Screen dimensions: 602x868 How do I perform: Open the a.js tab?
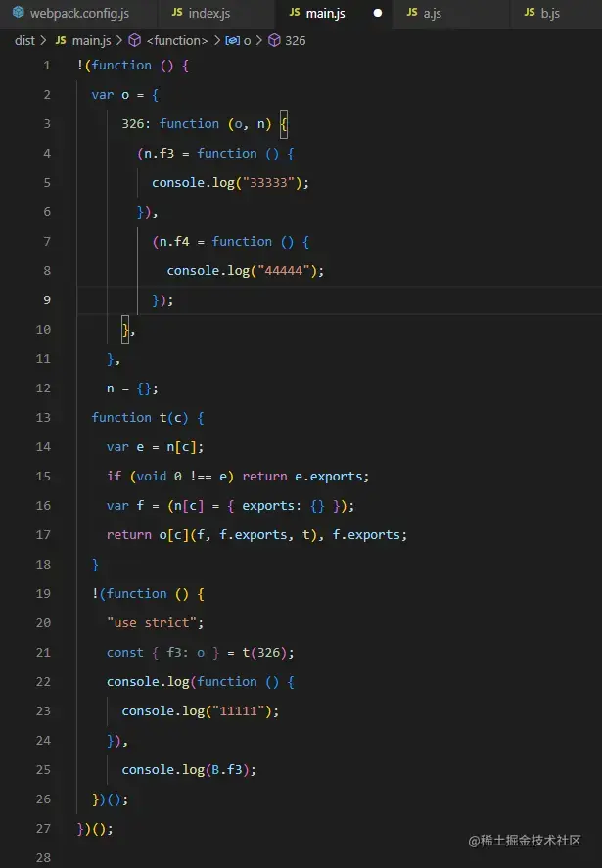tap(433, 13)
